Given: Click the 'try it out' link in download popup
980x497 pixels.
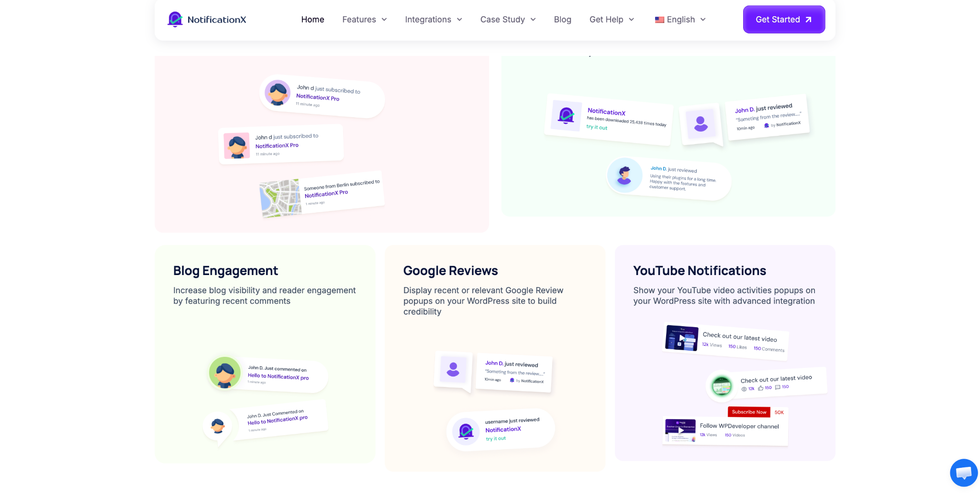Looking at the screenshot, I should point(597,127).
